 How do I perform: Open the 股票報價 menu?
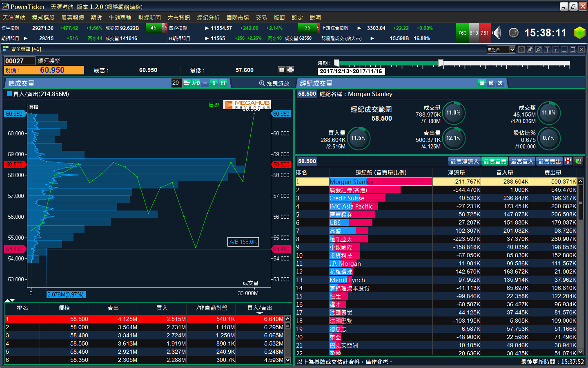click(73, 18)
